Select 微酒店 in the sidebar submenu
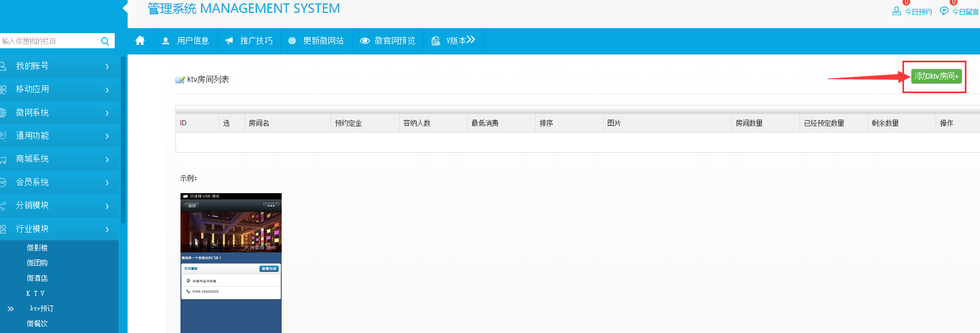980x333 pixels. (x=37, y=278)
